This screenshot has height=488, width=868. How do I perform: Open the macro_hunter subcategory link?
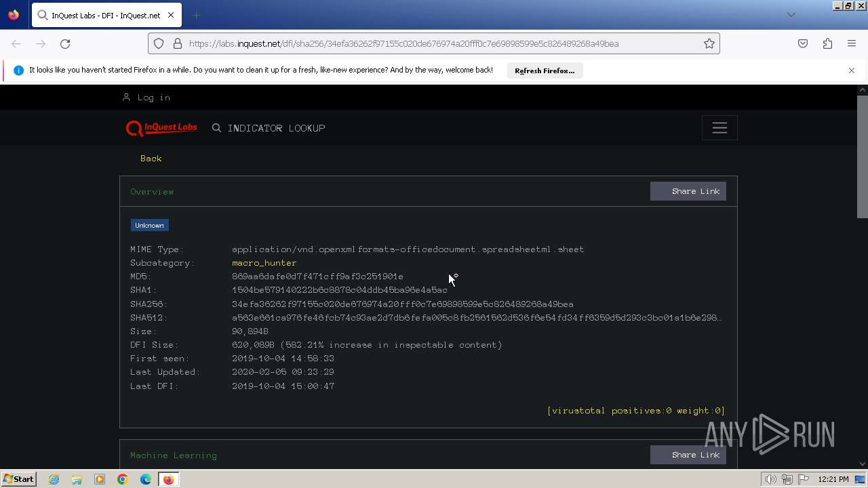click(x=264, y=263)
